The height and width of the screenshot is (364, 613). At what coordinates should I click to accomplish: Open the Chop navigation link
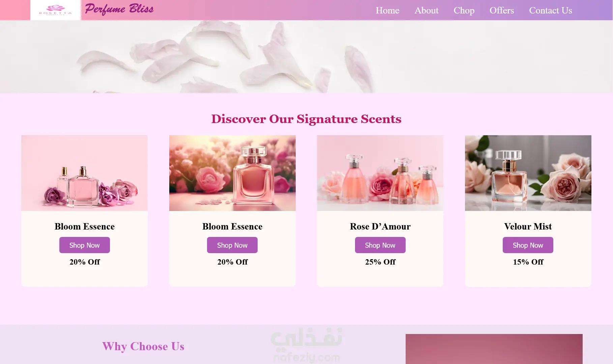(x=464, y=10)
